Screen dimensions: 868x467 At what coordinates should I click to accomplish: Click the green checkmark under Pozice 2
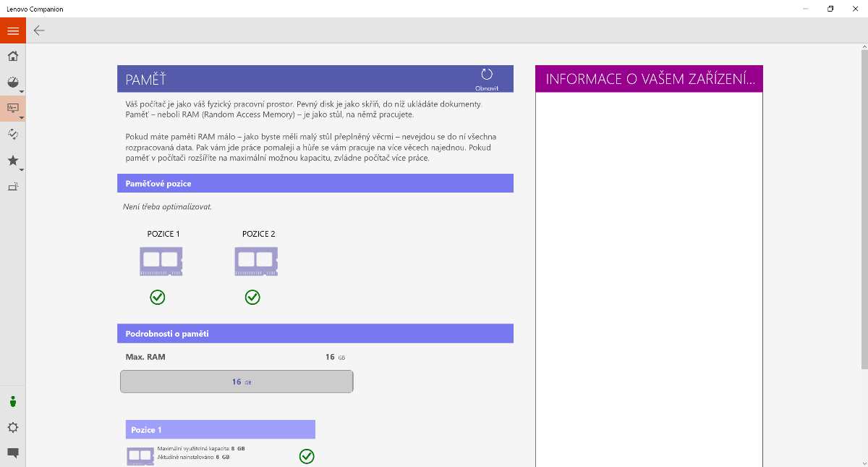coord(252,297)
